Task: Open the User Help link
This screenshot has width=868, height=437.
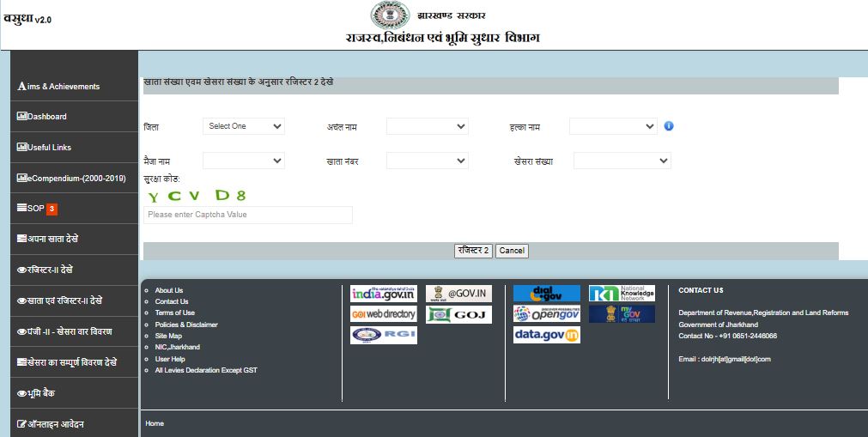Action: point(170,359)
